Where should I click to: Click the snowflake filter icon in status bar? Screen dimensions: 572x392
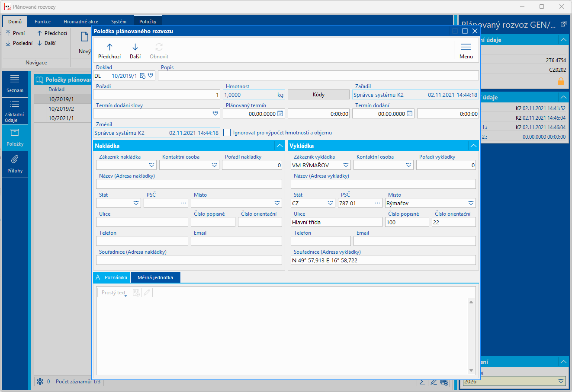point(40,382)
